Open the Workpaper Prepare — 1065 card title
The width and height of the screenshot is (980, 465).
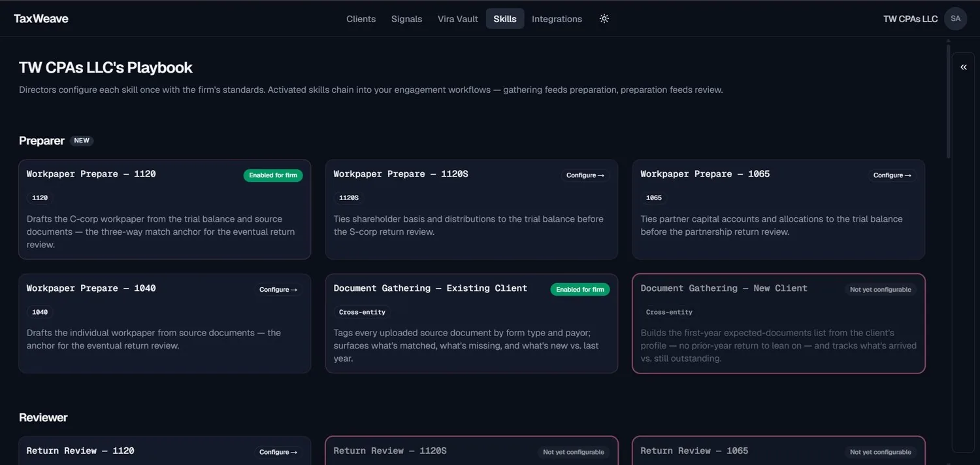[x=705, y=174]
